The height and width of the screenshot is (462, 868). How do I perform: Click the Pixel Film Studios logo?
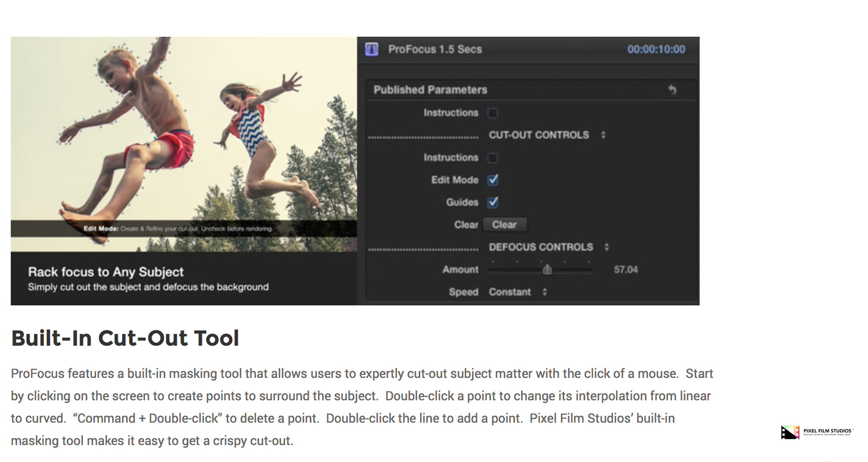pos(817,432)
